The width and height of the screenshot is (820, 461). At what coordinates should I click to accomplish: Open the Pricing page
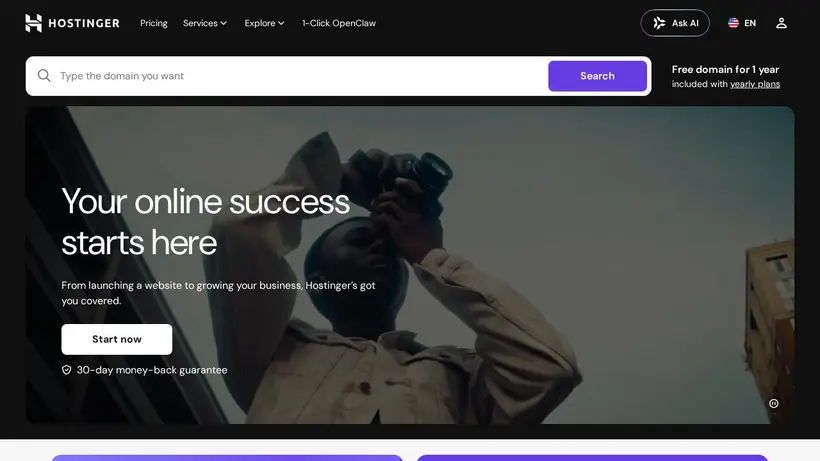(154, 23)
